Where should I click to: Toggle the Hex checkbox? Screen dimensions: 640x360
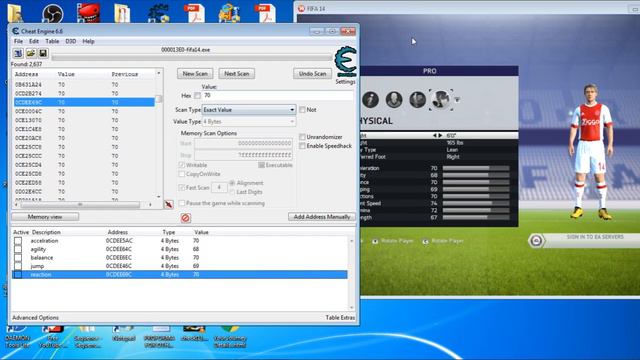point(198,96)
